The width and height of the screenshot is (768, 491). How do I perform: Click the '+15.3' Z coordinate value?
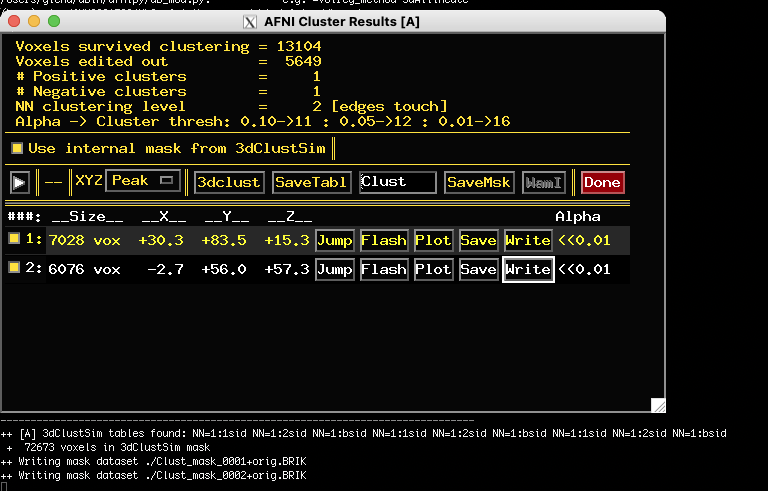click(287, 241)
